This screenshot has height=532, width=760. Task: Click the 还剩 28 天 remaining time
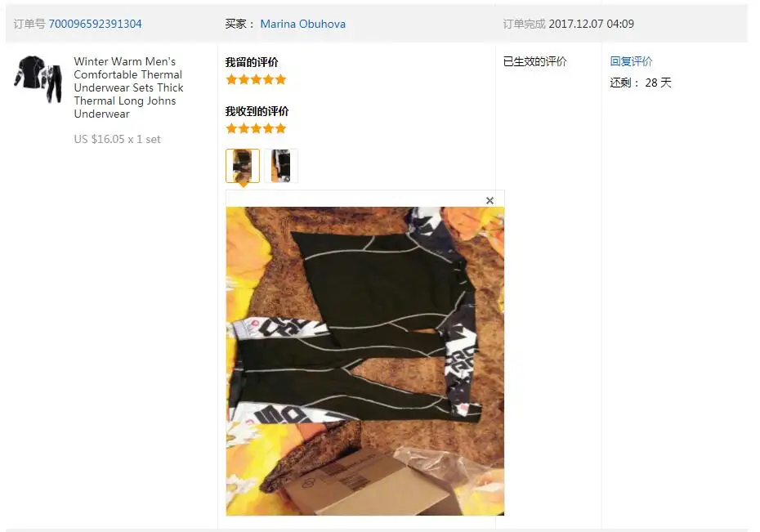641,83
